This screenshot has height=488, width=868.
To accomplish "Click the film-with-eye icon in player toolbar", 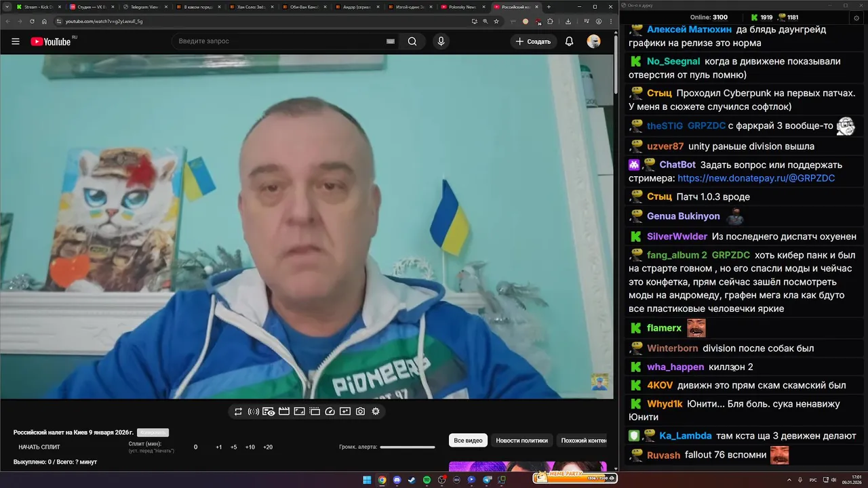I will pos(269,411).
